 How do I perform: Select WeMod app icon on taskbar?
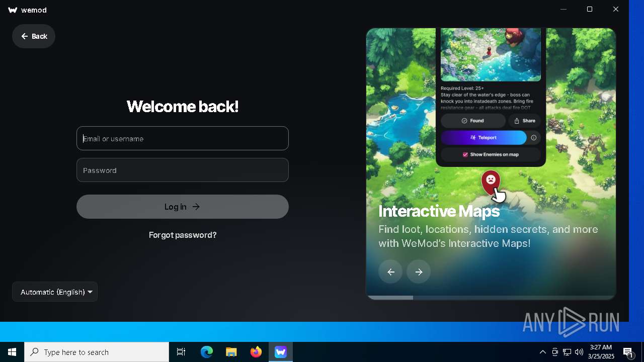(x=281, y=352)
